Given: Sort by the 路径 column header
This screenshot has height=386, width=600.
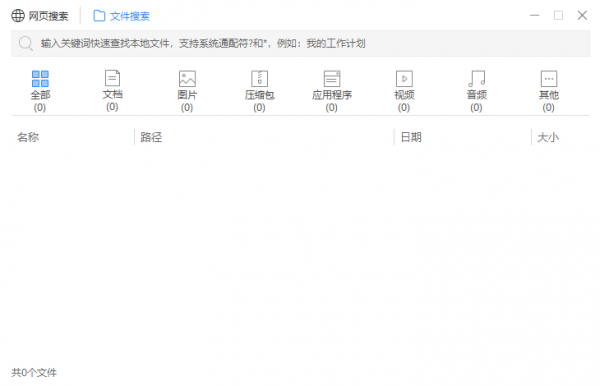Looking at the screenshot, I should point(151,137).
